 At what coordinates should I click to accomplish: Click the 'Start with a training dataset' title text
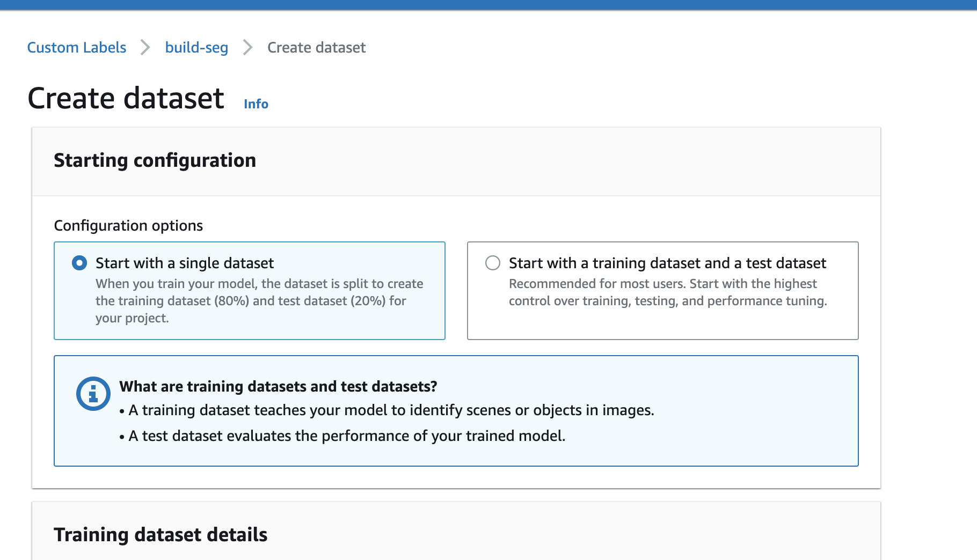[x=667, y=263]
